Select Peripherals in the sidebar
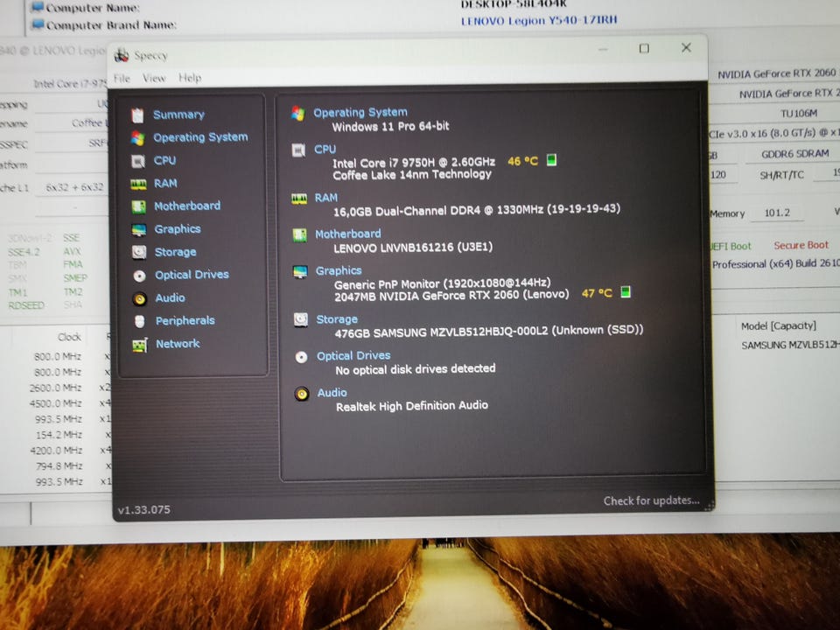The width and height of the screenshot is (840, 630). pos(185,321)
